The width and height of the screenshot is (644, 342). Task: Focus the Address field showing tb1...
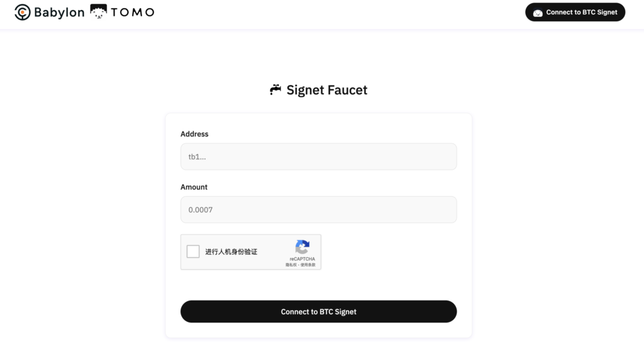(x=318, y=157)
